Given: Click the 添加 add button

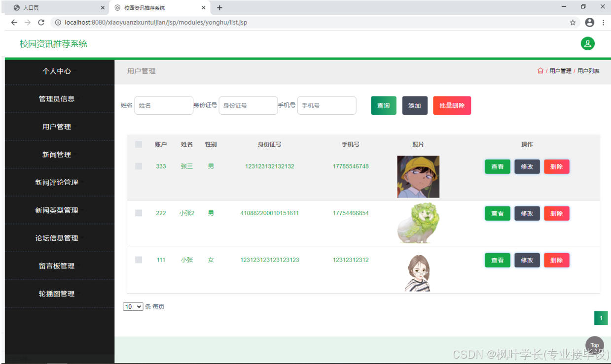Looking at the screenshot, I should coord(415,105).
